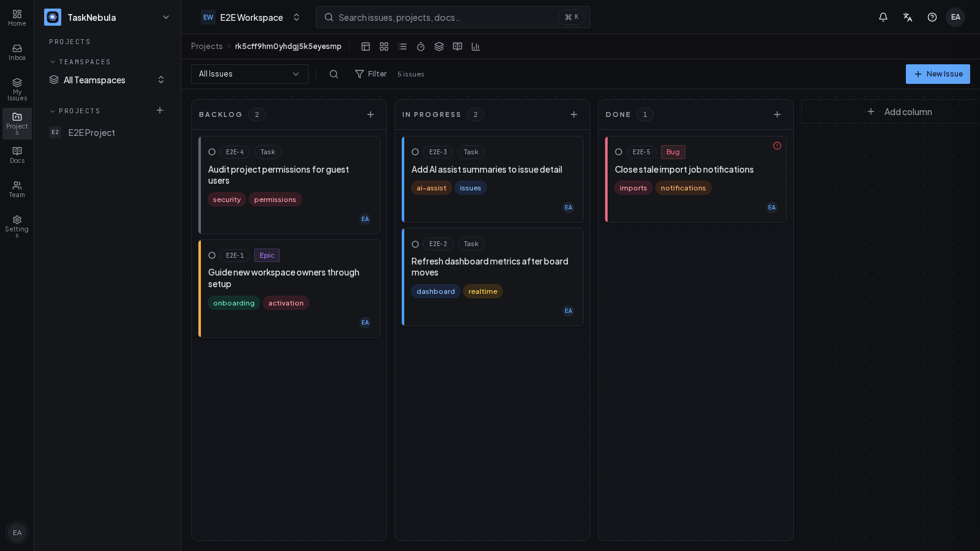This screenshot has width=980, height=551.
Task: Open the E2E Workspace switcher
Action: (251, 17)
